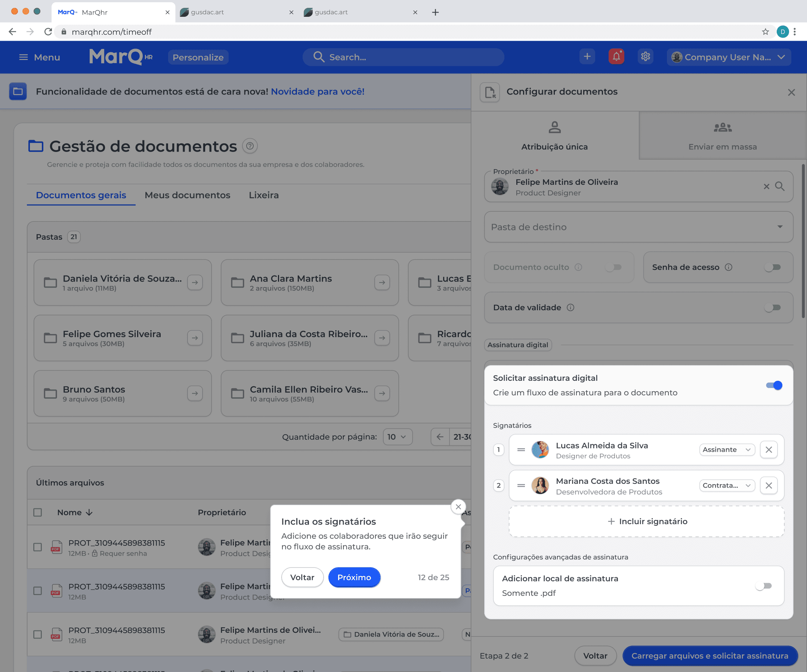Viewport: 807px width, 672px height.
Task: Close the Inclua os signatários tooltip
Action: pos(458,507)
